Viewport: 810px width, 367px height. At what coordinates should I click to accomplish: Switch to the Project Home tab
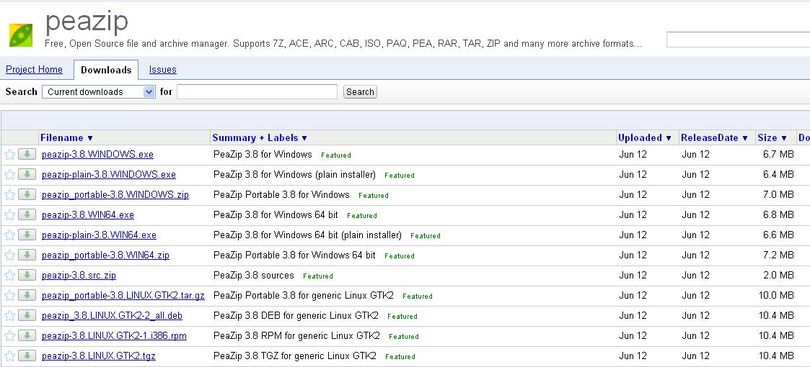click(x=34, y=70)
